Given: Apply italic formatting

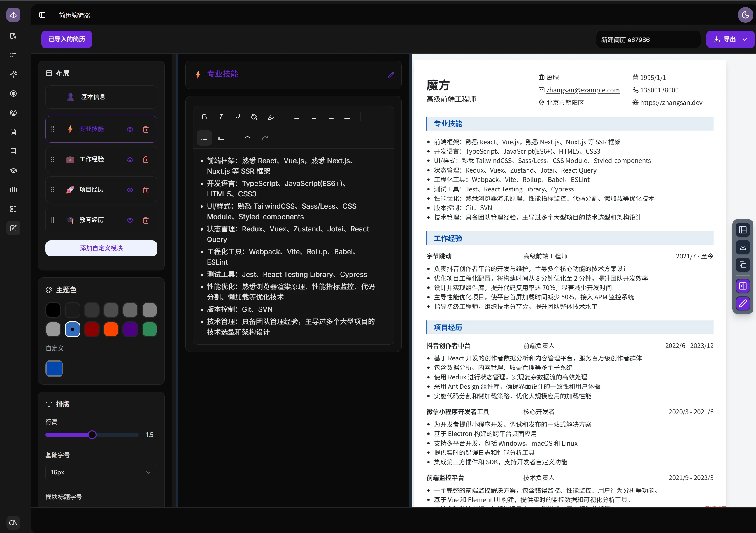Looking at the screenshot, I should click(221, 117).
